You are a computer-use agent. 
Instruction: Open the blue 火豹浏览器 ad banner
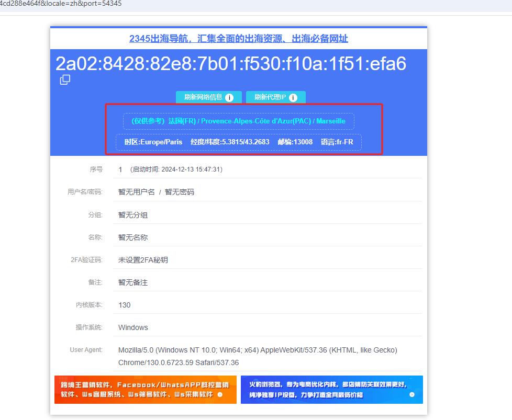coord(332,390)
